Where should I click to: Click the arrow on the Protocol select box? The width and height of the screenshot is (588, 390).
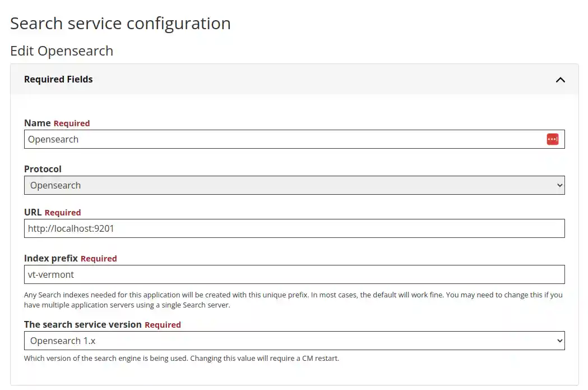(559, 185)
